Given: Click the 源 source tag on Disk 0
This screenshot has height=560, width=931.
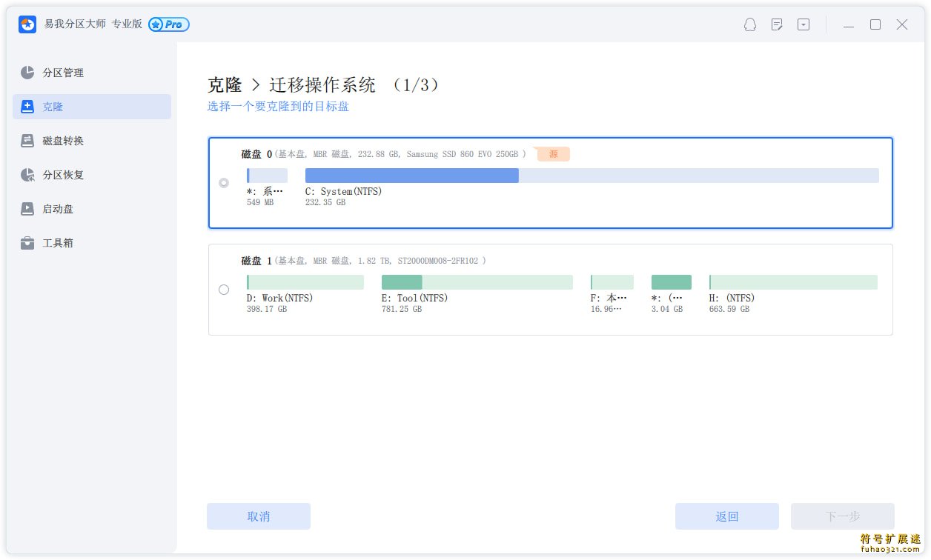Looking at the screenshot, I should [x=553, y=154].
